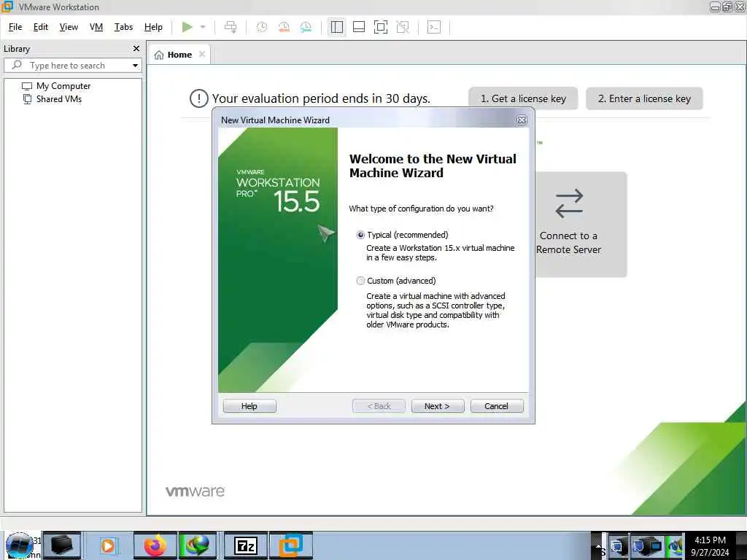Click Get a license key button
The image size is (747, 560).
(523, 98)
